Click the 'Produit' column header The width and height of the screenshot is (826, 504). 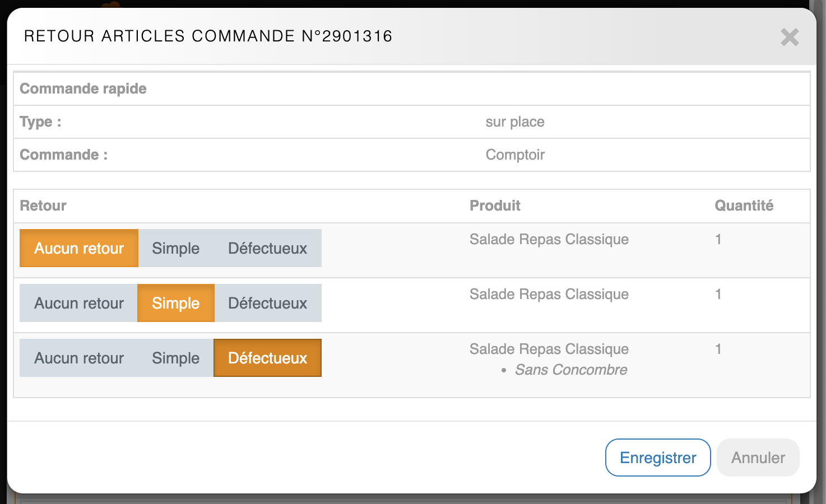coord(495,206)
